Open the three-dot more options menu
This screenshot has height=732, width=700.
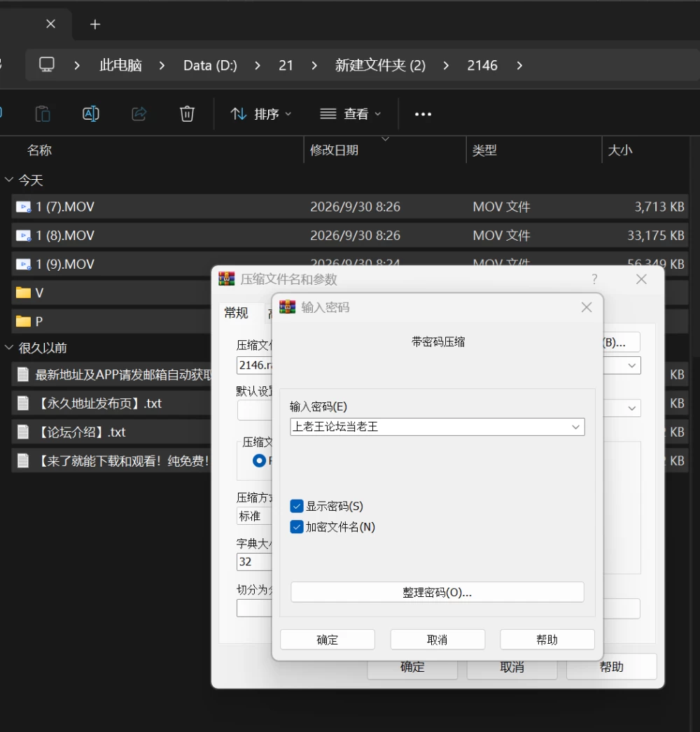click(423, 114)
